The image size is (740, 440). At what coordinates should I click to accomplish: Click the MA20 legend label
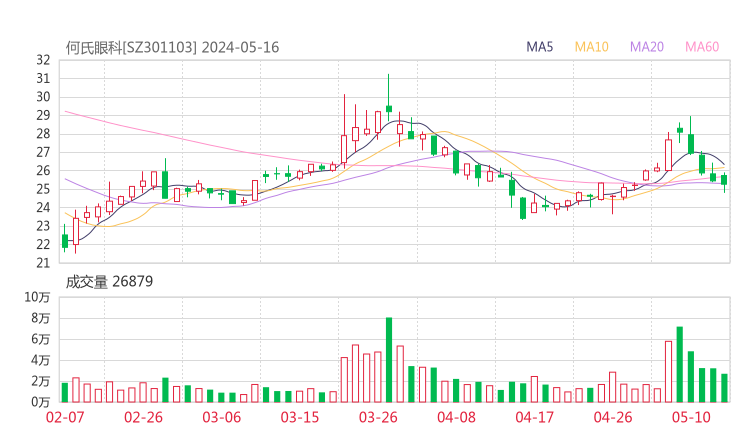647,47
